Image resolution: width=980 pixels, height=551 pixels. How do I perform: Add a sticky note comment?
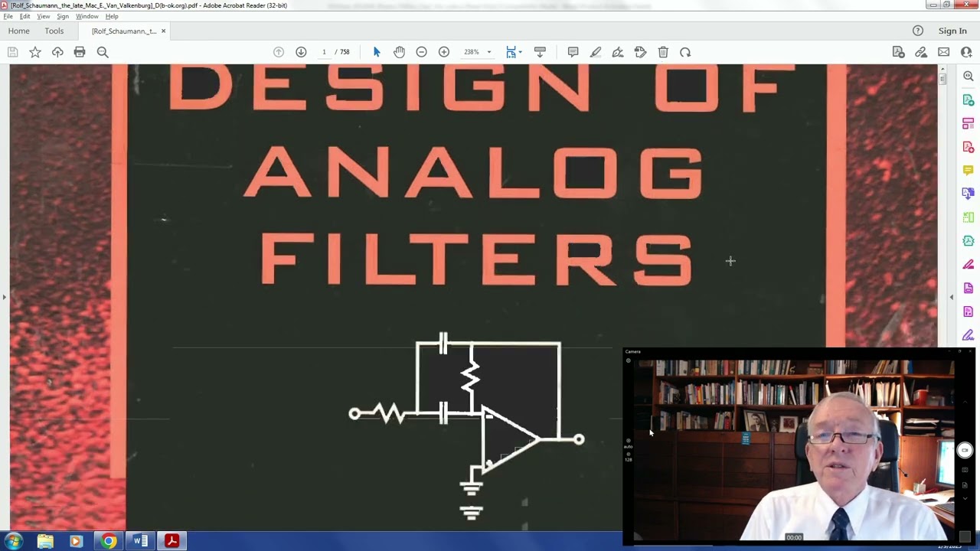tap(573, 52)
